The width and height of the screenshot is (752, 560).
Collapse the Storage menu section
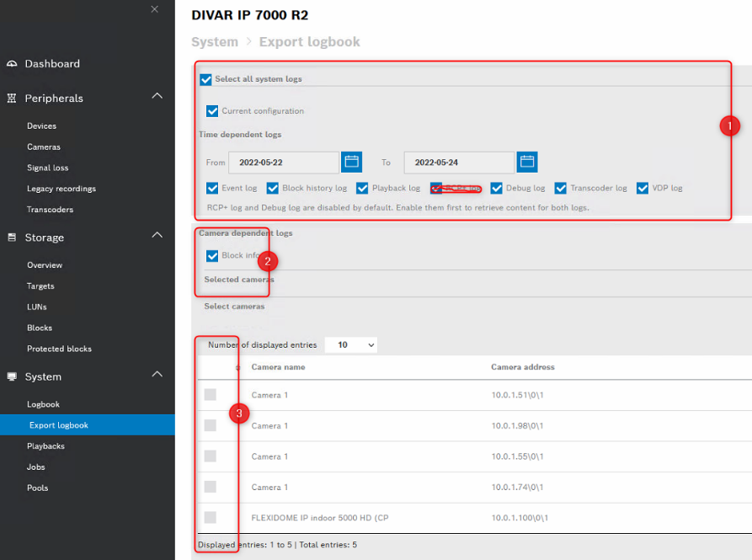[157, 236]
